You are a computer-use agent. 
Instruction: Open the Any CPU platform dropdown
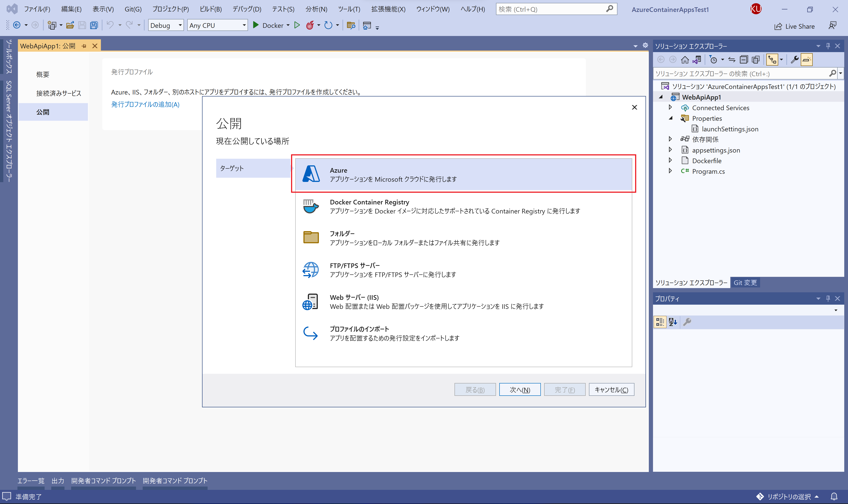[x=218, y=25]
